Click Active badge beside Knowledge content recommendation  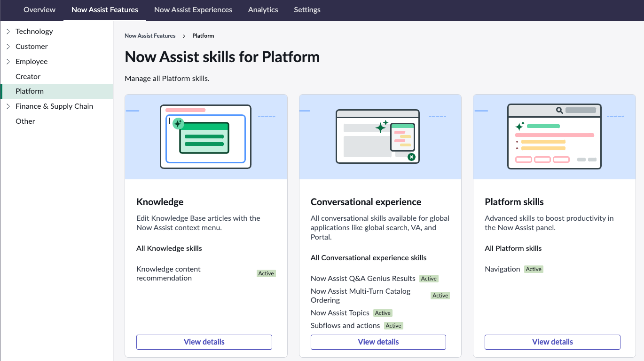tap(266, 273)
